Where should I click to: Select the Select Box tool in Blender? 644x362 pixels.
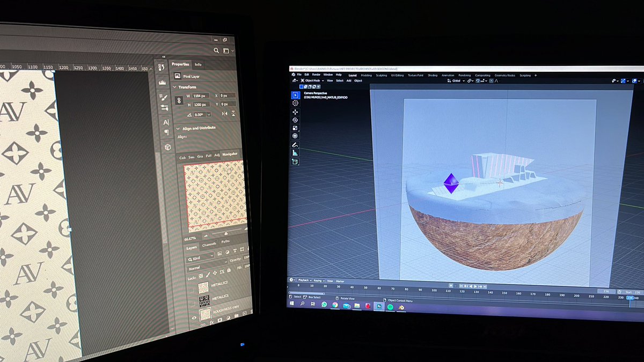coord(295,95)
